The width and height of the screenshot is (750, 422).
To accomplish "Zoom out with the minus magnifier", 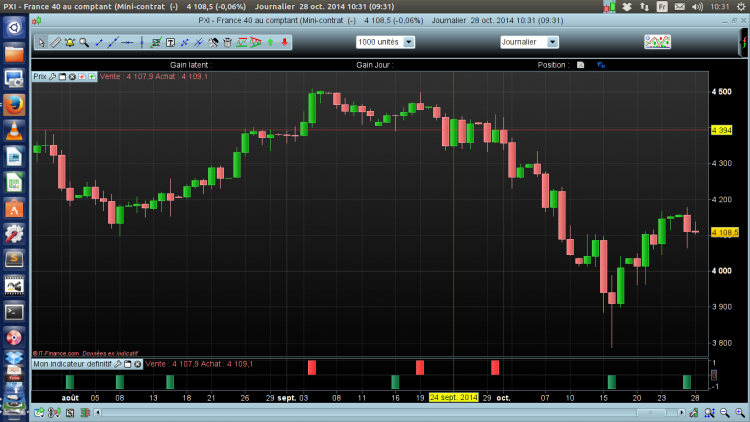I will click(x=725, y=412).
